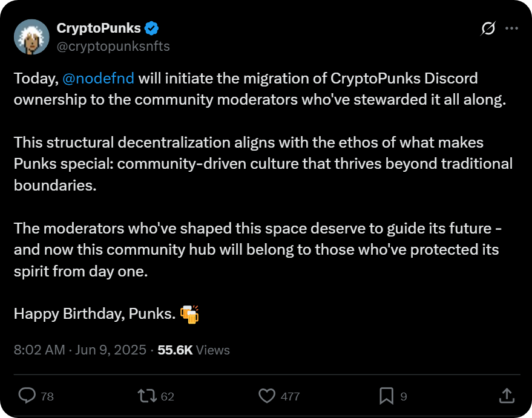This screenshot has height=418, width=532.
Task: Click the like count of 477
Action: tap(291, 397)
